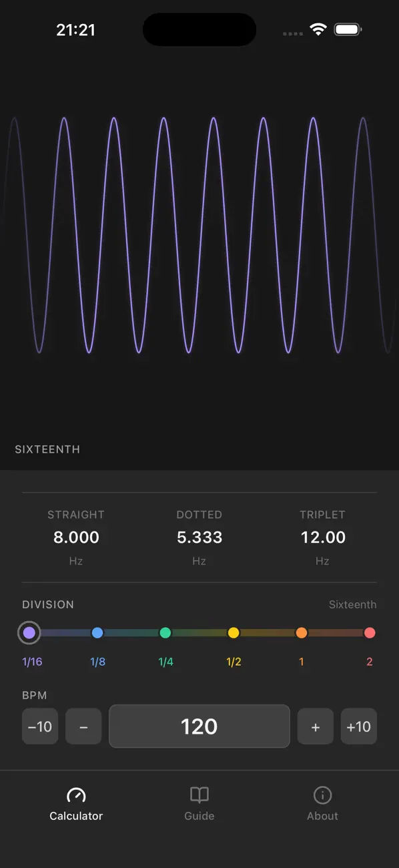This screenshot has height=868, width=399.
Task: Open the About info icon
Action: pos(322,795)
